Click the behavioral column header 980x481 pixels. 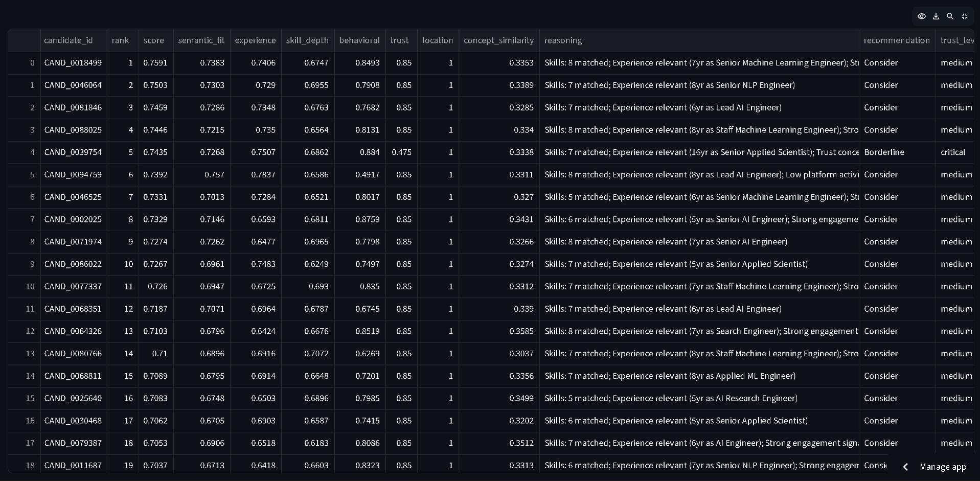tap(360, 40)
